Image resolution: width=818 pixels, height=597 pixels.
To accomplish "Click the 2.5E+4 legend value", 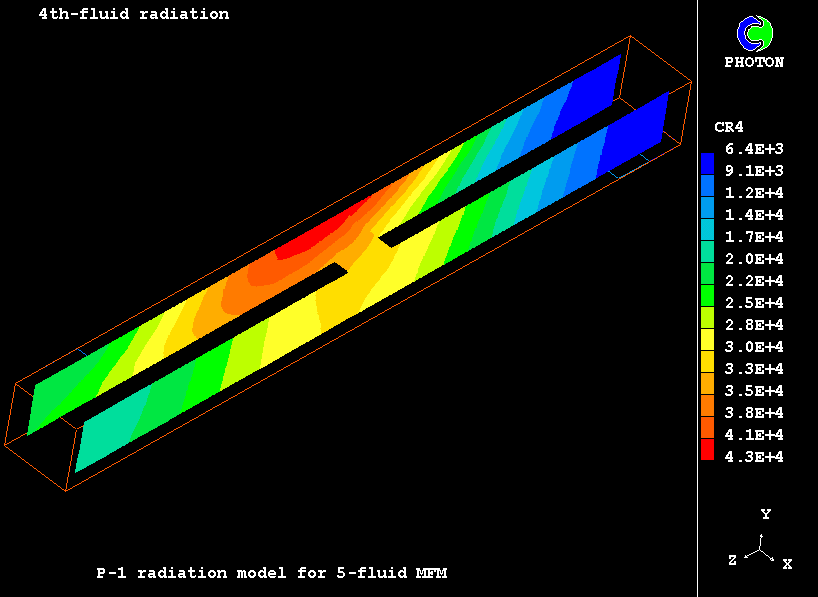I will pos(754,302).
